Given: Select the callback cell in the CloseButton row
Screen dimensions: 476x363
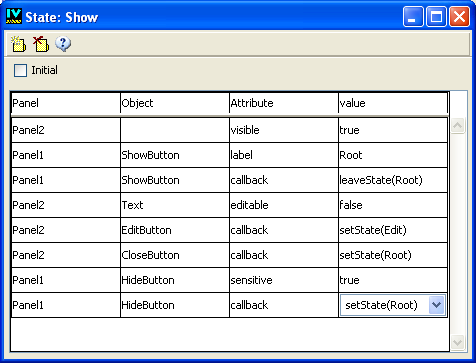Looking at the screenshot, I should point(284,255).
